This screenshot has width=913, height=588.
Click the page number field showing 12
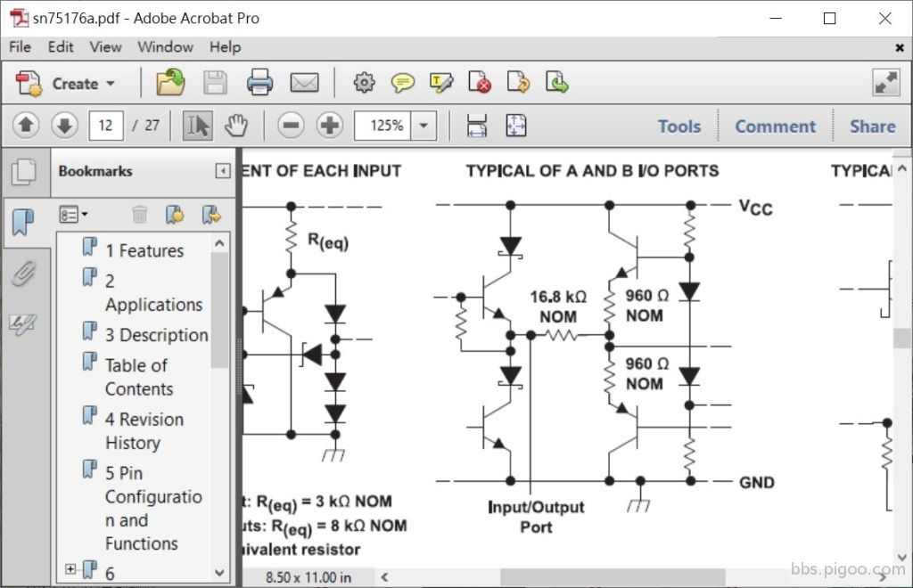106,125
